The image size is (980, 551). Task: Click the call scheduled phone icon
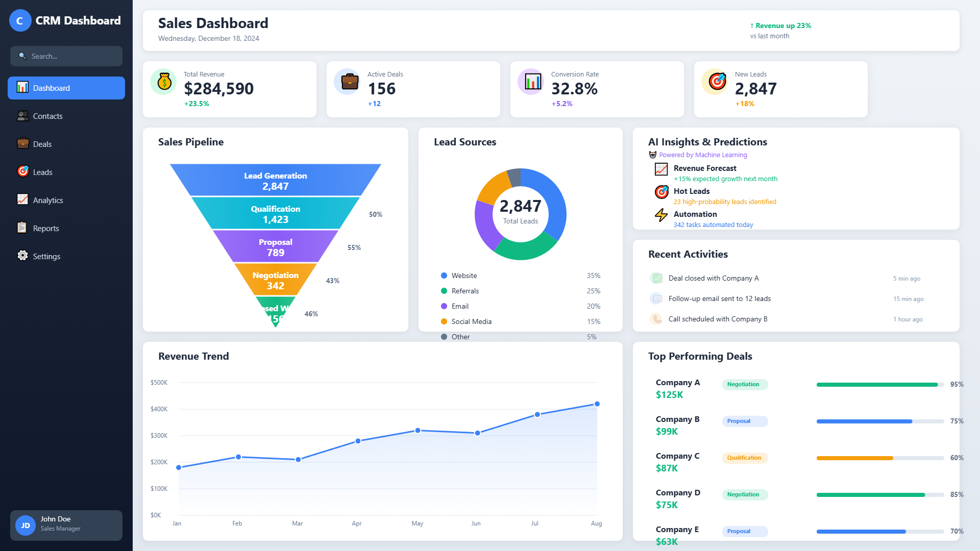(657, 319)
